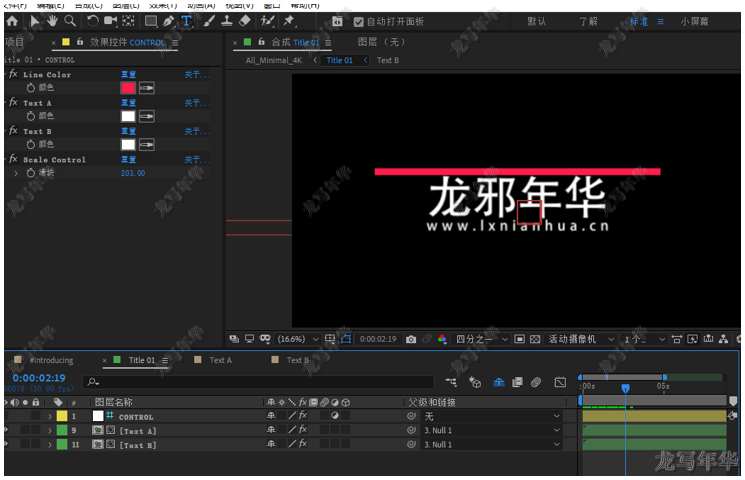This screenshot has height=480, width=745.
Task: Toggle the motion blur icon in timeline
Action: point(536,382)
